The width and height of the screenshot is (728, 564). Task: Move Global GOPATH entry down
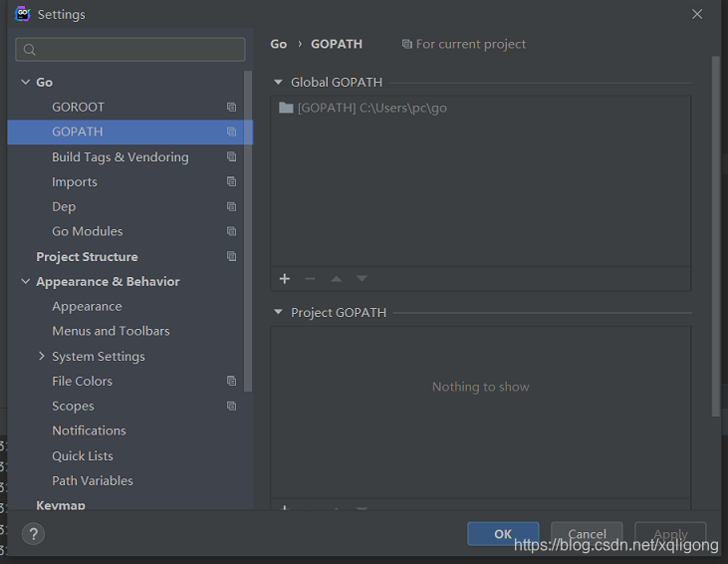[362, 279]
